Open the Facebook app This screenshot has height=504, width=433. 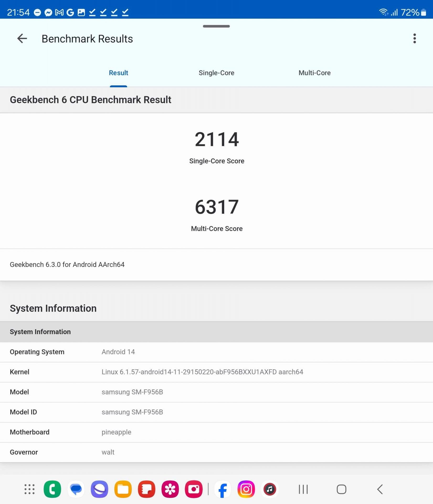(223, 489)
